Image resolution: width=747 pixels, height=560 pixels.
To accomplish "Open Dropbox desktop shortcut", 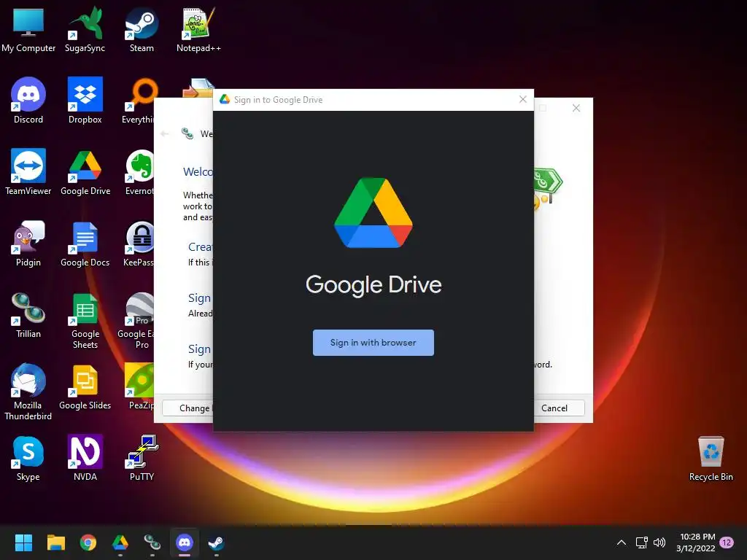I will click(x=85, y=101).
